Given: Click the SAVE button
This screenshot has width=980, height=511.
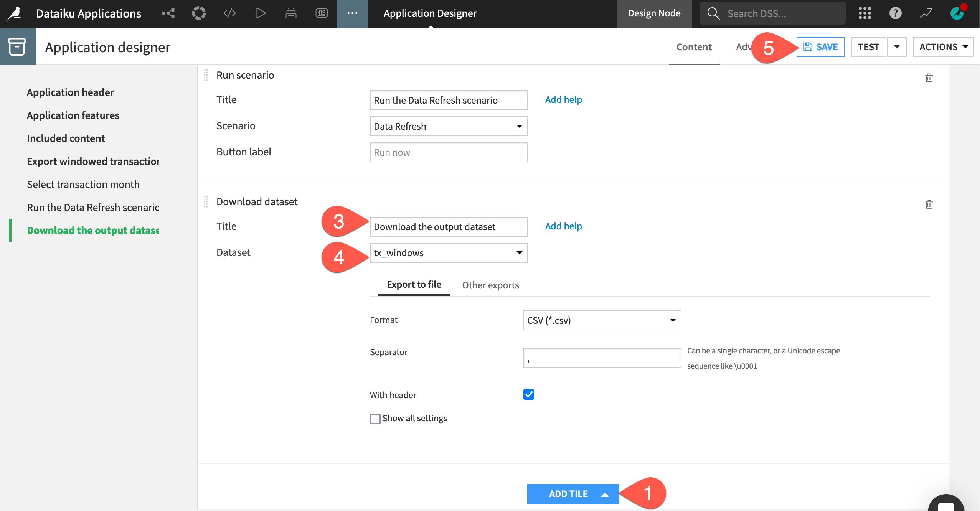Looking at the screenshot, I should (x=820, y=47).
